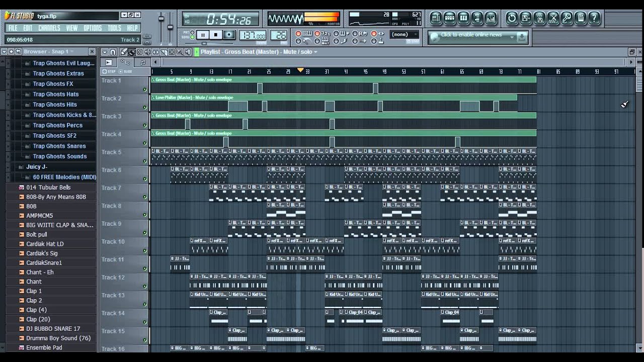Pause playback with the pause button
The image size is (644, 362).
pyautogui.click(x=203, y=35)
